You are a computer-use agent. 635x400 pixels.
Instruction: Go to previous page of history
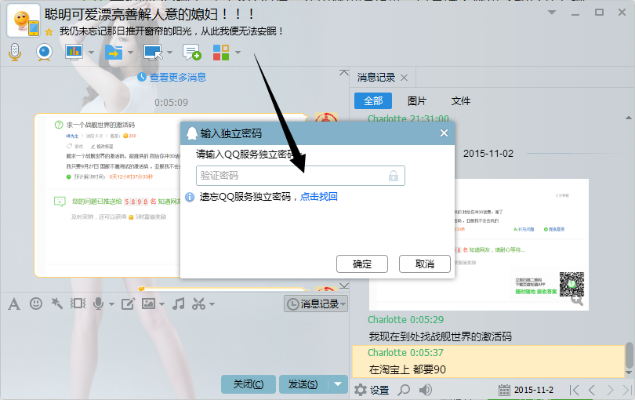(x=592, y=390)
